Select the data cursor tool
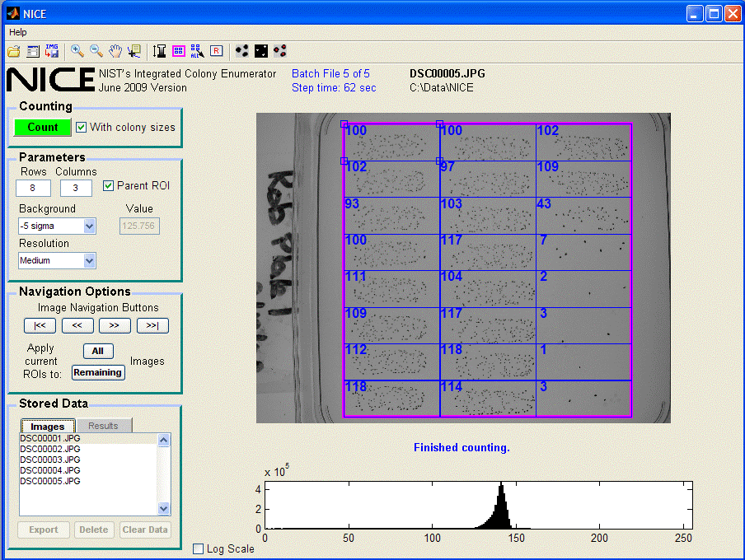The height and width of the screenshot is (560, 745). 134,51
